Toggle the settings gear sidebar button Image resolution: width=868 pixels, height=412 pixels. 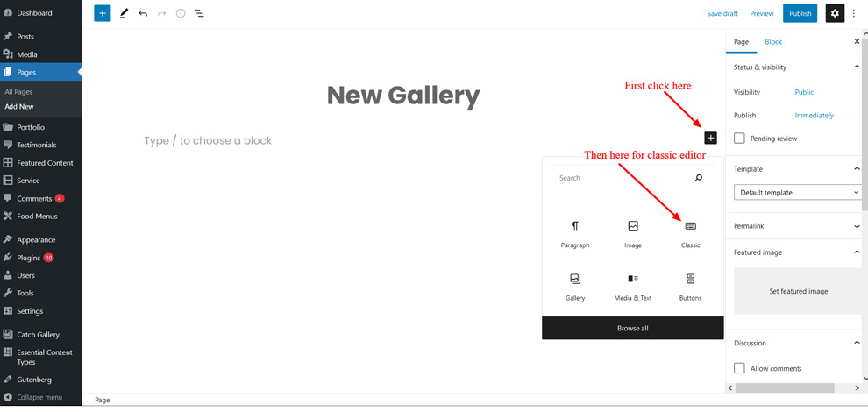click(834, 13)
